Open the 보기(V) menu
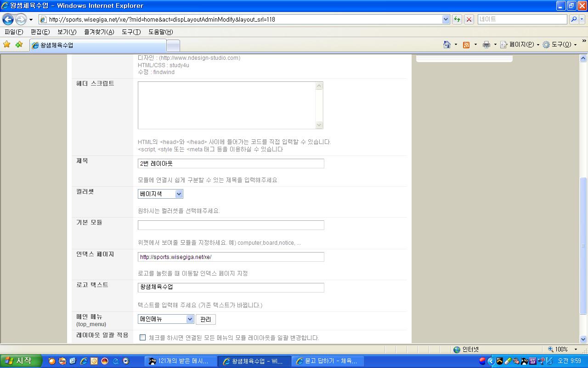The height and width of the screenshot is (368, 588). point(67,32)
